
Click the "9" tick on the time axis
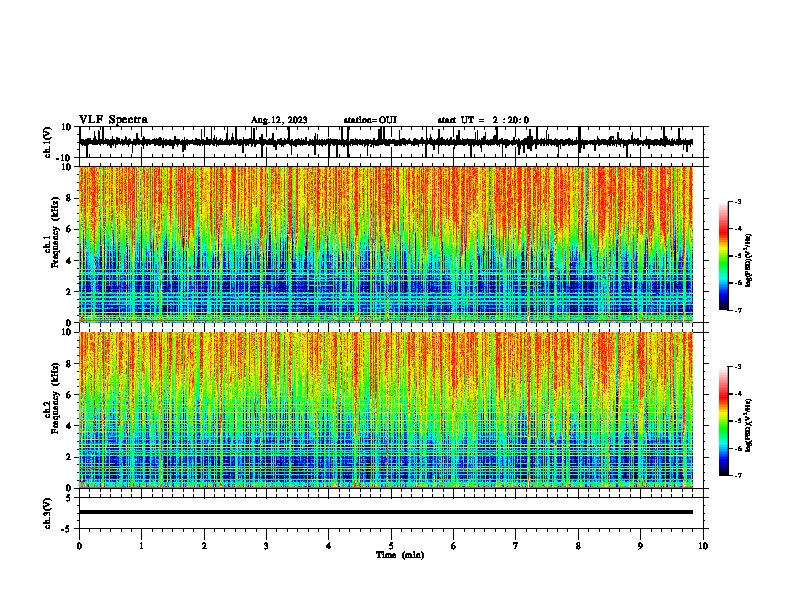pos(640,546)
